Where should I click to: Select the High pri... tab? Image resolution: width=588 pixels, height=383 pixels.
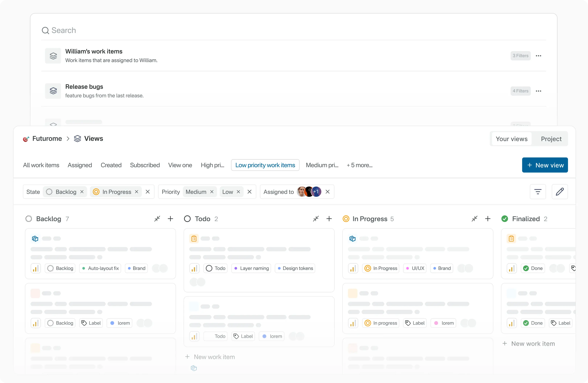tap(213, 165)
